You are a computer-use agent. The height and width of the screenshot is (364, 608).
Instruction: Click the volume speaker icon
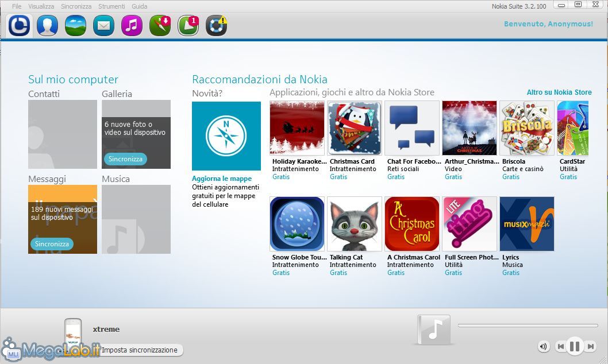tap(544, 346)
